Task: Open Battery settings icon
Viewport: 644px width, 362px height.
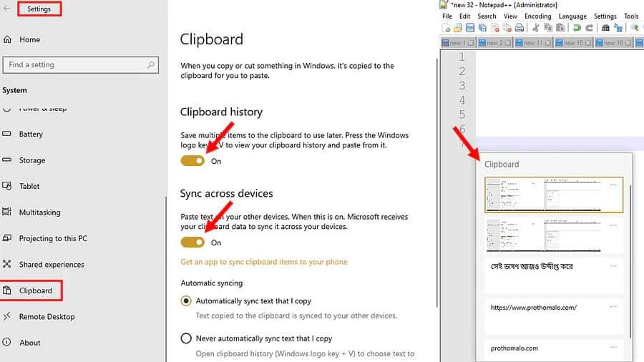Action: (6, 134)
